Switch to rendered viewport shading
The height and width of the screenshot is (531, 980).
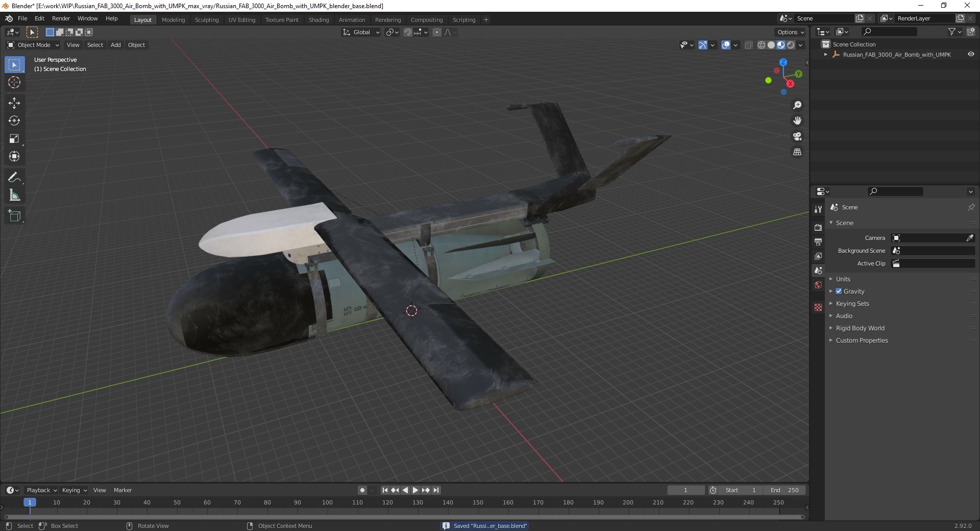[791, 45]
